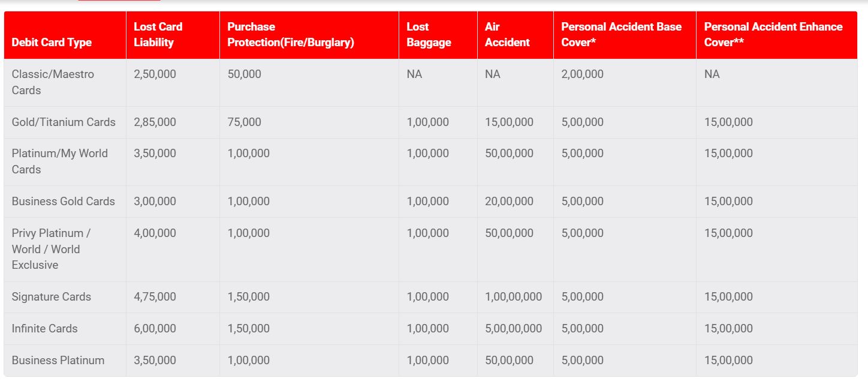Image resolution: width=868 pixels, height=384 pixels.
Task: Click the Lost Card Liability column header
Action: point(158,35)
